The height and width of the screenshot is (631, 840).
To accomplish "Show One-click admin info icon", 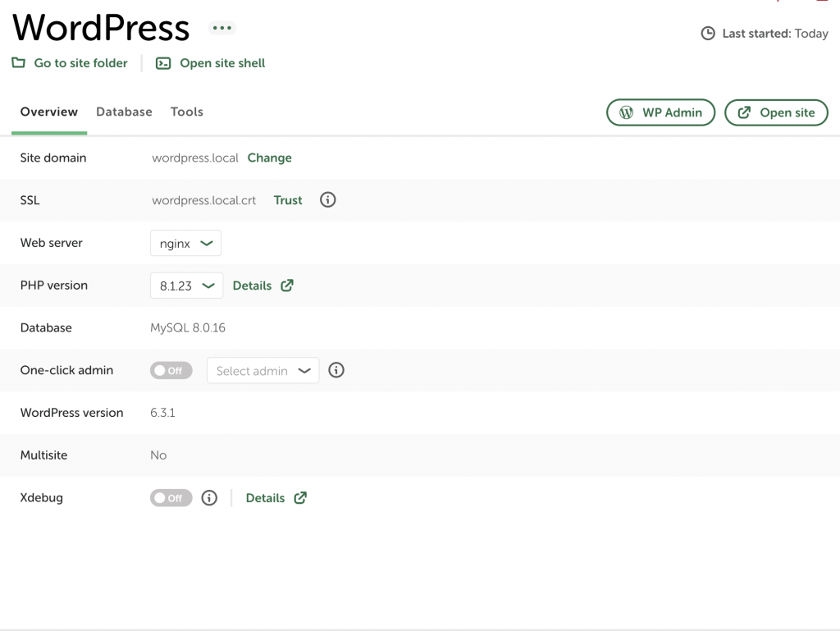I will click(x=336, y=370).
